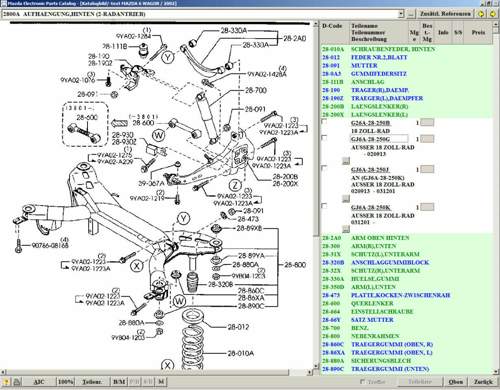Open ellipsis note button under GJ6A-28-250G
The width and height of the screenshot is (500, 390).
pos(346,161)
